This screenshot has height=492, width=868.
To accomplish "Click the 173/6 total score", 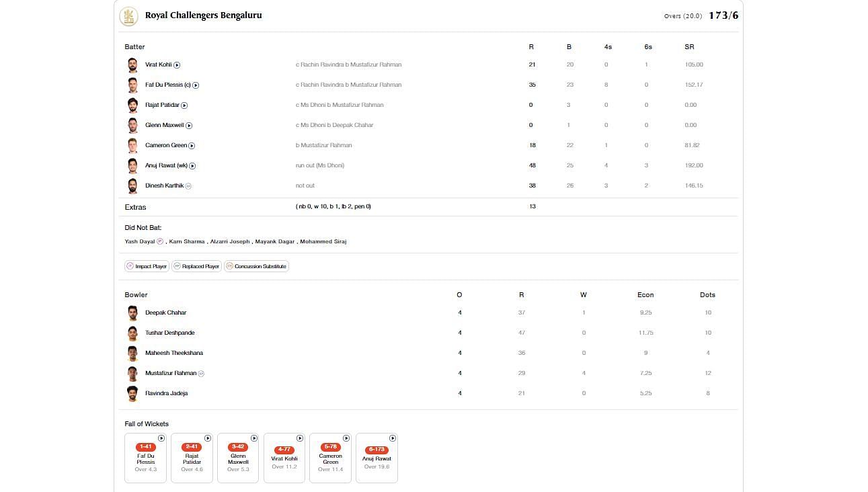I will click(723, 15).
